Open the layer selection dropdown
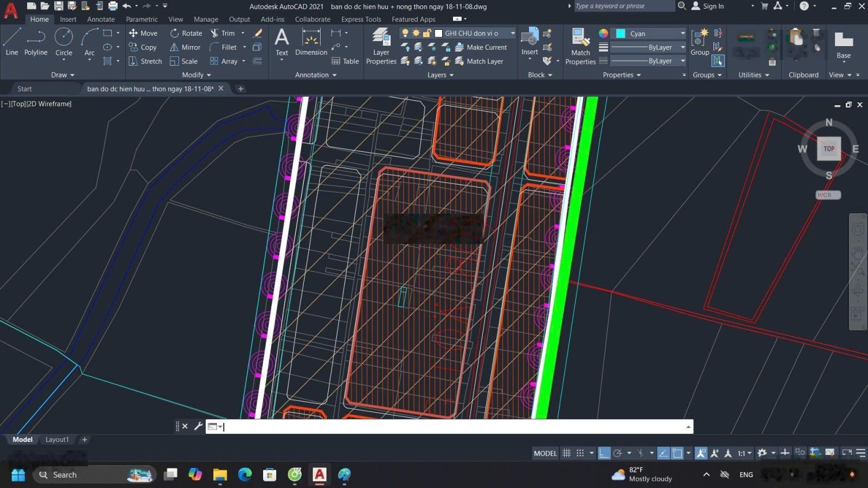 coord(512,33)
